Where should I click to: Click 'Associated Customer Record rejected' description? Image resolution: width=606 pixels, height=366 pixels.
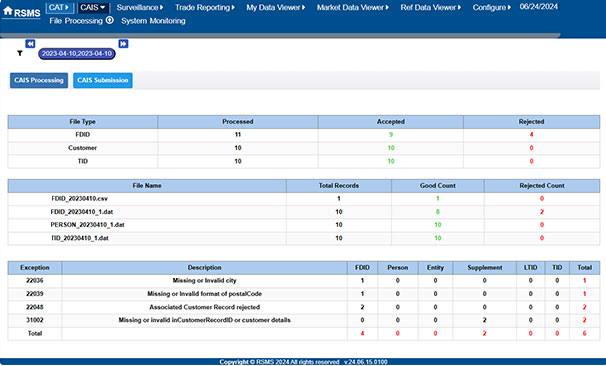coord(204,307)
